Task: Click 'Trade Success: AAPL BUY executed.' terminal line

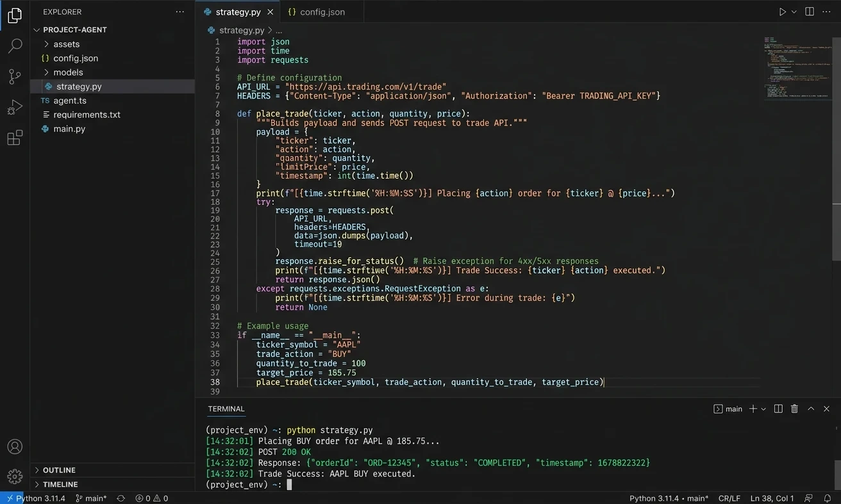Action: 311,474
